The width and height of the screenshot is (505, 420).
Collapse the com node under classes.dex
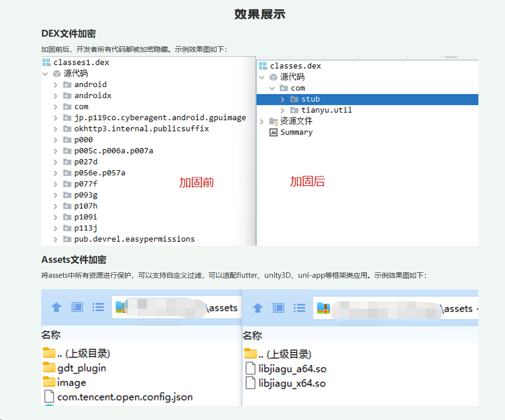tap(272, 88)
